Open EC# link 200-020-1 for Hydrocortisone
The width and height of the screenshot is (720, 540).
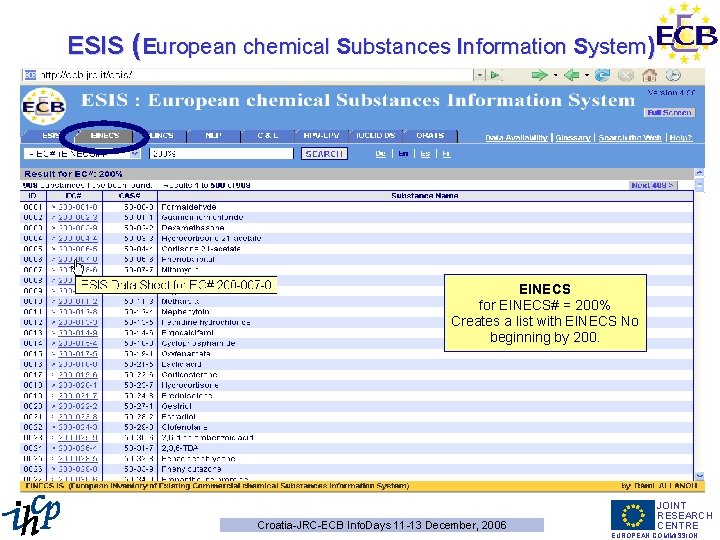[x=78, y=385]
